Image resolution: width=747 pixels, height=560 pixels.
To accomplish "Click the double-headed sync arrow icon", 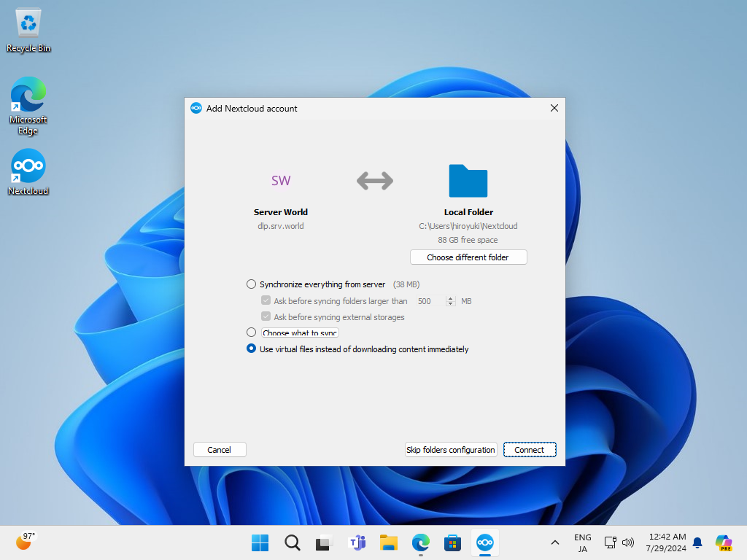I will (x=375, y=181).
